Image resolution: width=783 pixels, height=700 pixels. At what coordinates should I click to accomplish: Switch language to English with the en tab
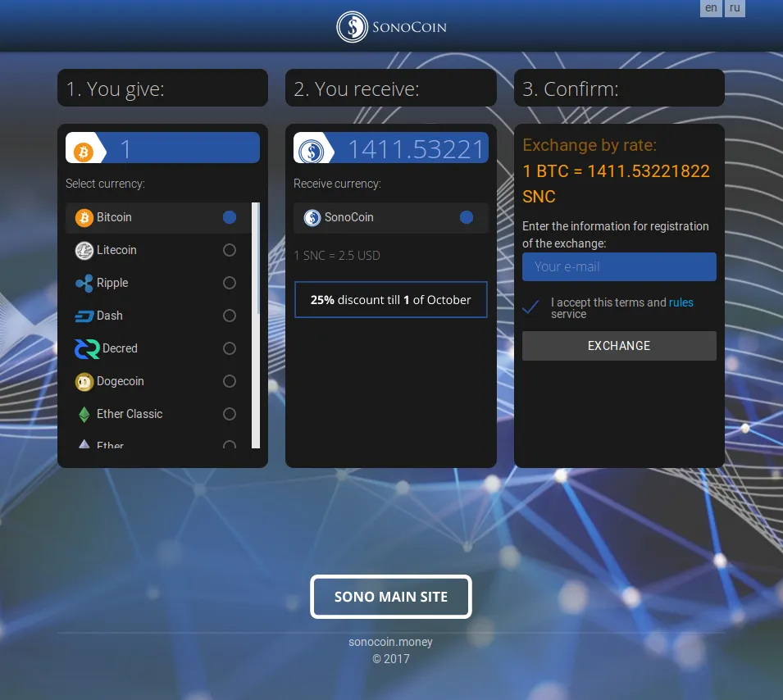pyautogui.click(x=711, y=8)
